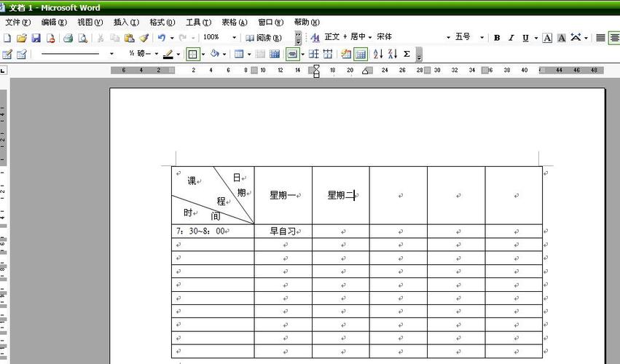Click the Draw Table pencil icon
Viewport: 620px width, 364px height.
click(x=7, y=54)
